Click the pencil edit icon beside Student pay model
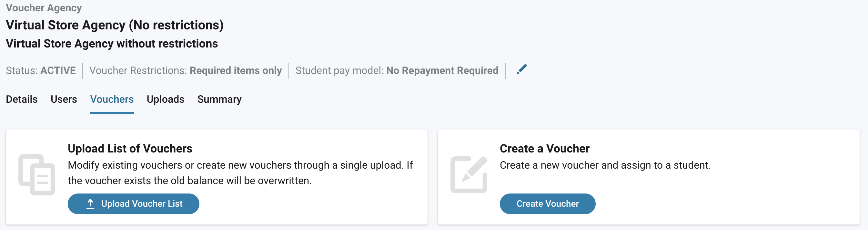This screenshot has height=230, width=868. click(x=522, y=69)
